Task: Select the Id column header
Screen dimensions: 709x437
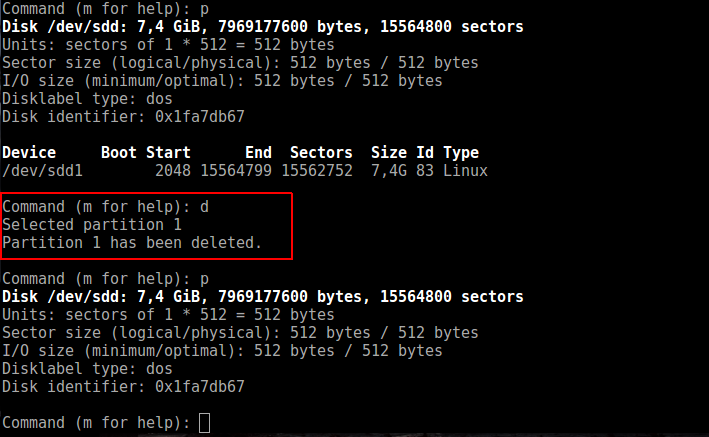Action: (424, 153)
